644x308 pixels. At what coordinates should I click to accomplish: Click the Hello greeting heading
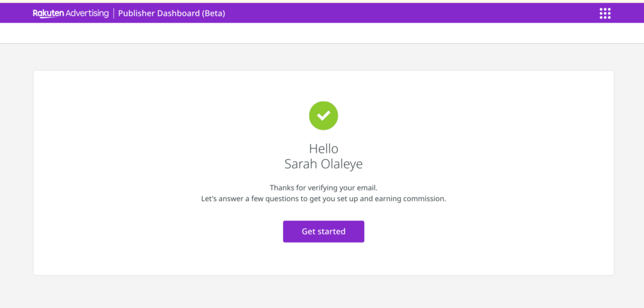pos(323,149)
